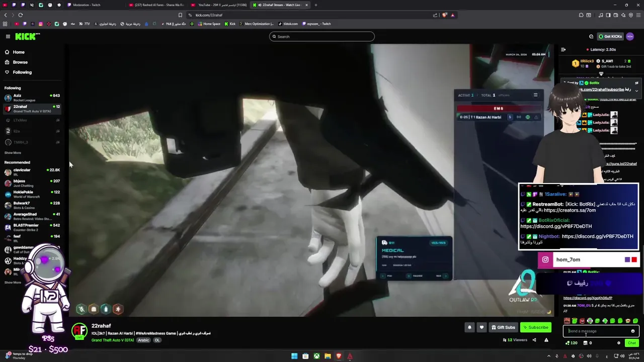Show hidden system tray icons
Screen dimensions: 644x362
(x=549, y=356)
